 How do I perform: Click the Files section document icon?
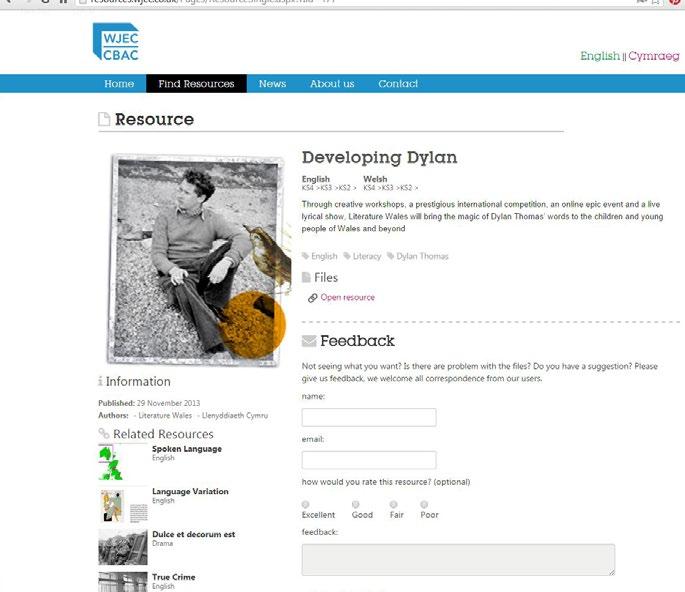(306, 277)
